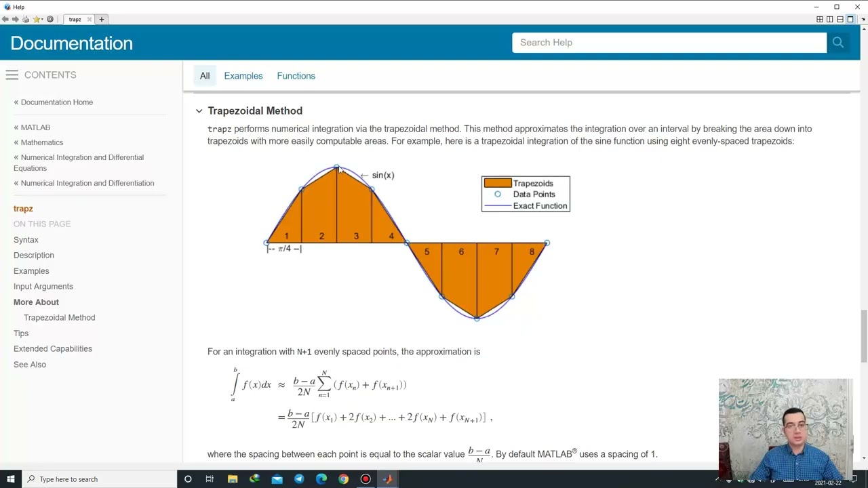Click the dock arrow icon at top right
This screenshot has width=868, height=488.
tap(863, 20)
